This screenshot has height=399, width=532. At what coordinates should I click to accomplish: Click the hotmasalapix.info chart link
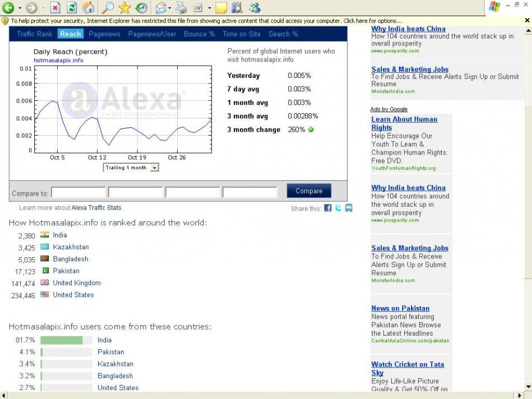[58, 61]
